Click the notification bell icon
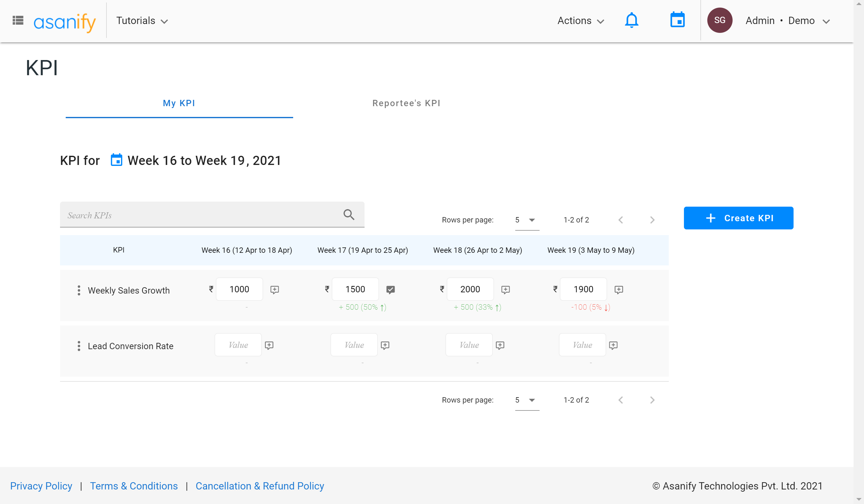This screenshot has width=864, height=504. 631,21
